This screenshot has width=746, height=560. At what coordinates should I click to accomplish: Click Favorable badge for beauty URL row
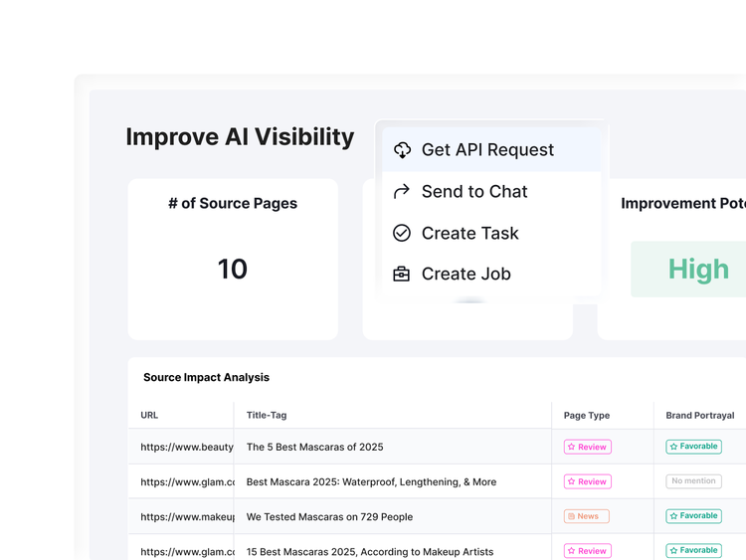point(693,447)
